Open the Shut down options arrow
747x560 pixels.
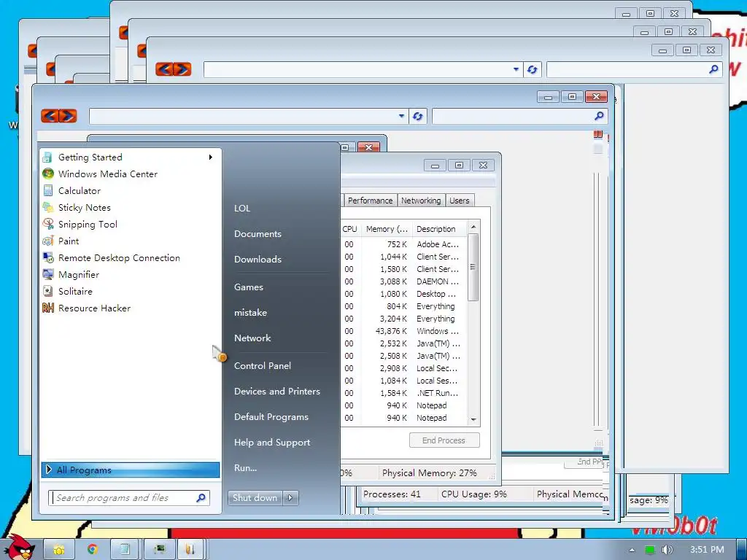(x=290, y=498)
